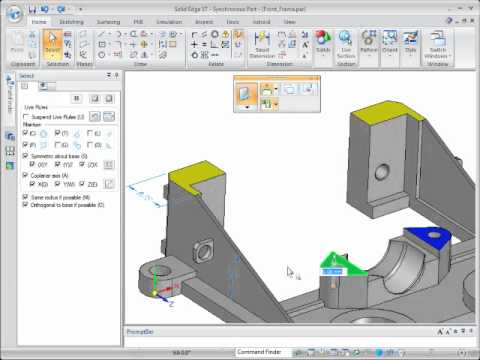Viewport: 480px width, 360px height.
Task: Expand the Orient dropdown arrow
Action: 389,55
